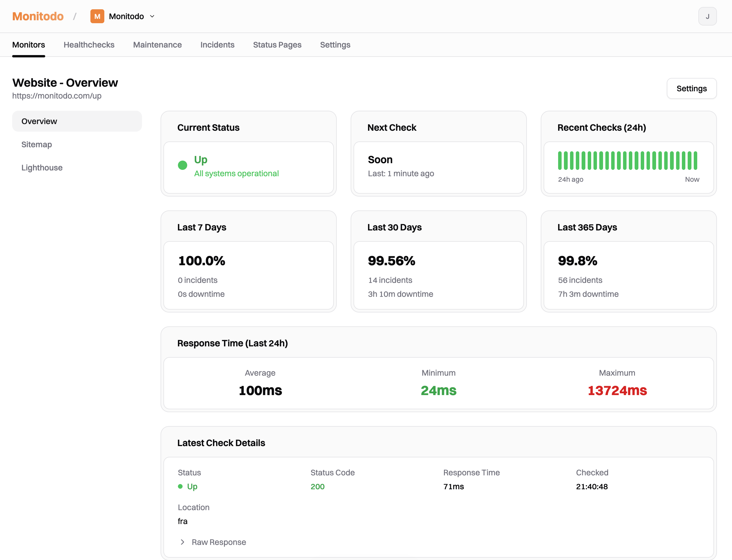Click the maximum response time value 13724ms
Screen dimensions: 732x560
coord(617,390)
